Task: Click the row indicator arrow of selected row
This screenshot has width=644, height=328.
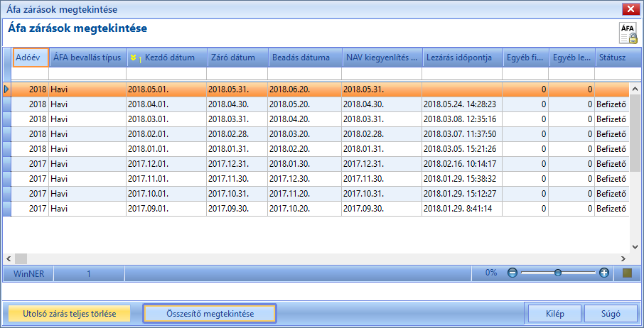Action: click(6, 89)
